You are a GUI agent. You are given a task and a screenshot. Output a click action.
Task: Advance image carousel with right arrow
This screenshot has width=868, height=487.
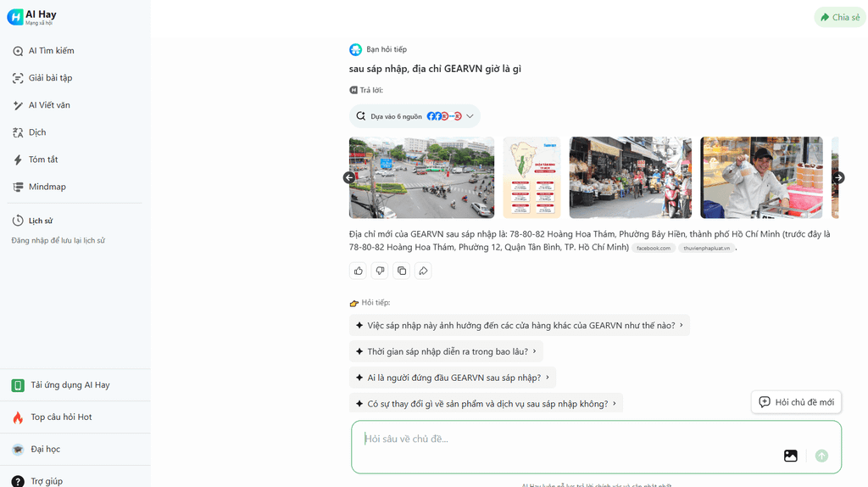point(838,178)
